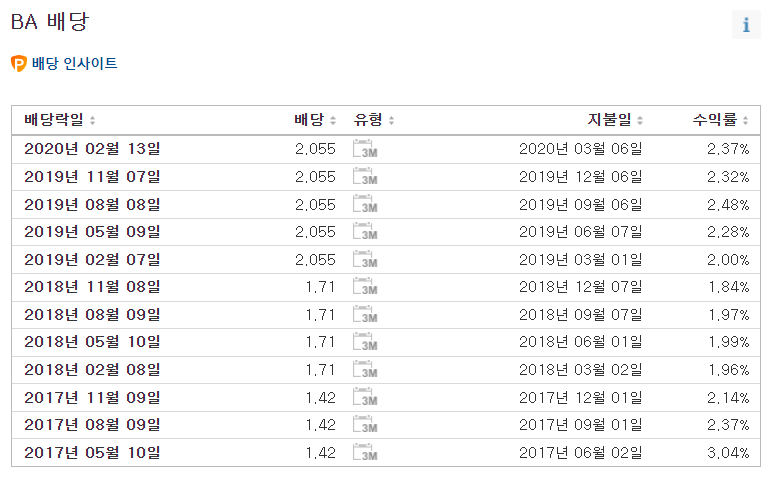Select ex-dividend date 2019년 11월 07일

[92, 176]
